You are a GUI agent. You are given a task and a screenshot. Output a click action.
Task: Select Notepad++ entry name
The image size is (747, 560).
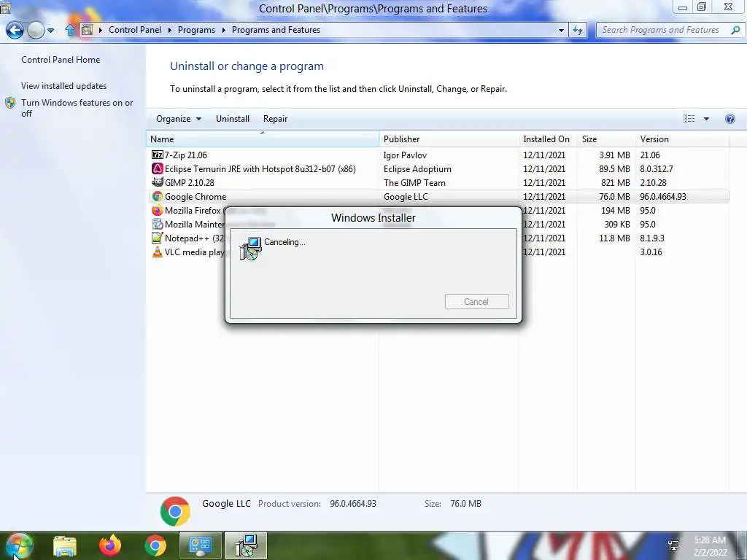click(194, 238)
